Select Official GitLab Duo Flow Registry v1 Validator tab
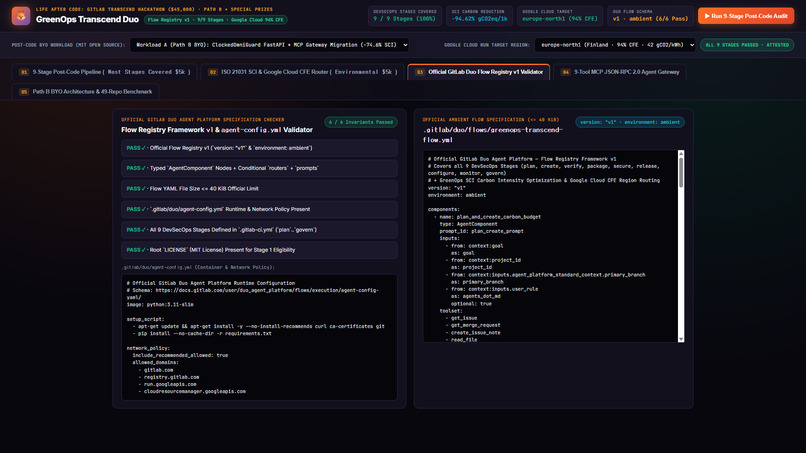Image resolution: width=806 pixels, height=453 pixels. (479, 72)
